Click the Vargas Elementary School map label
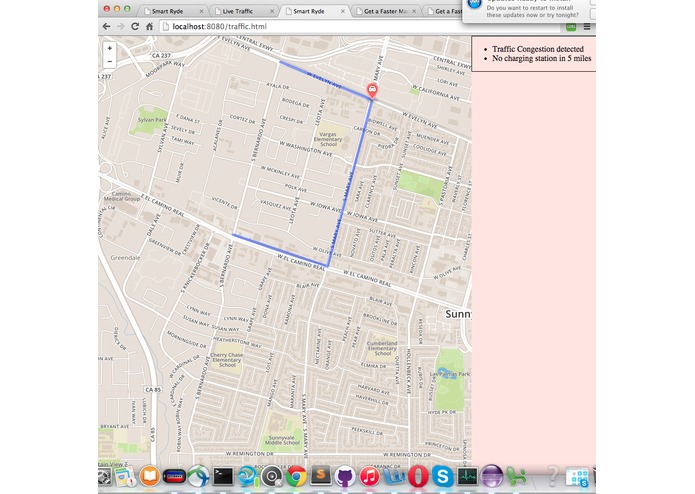This screenshot has height=494, width=695. tap(328, 139)
